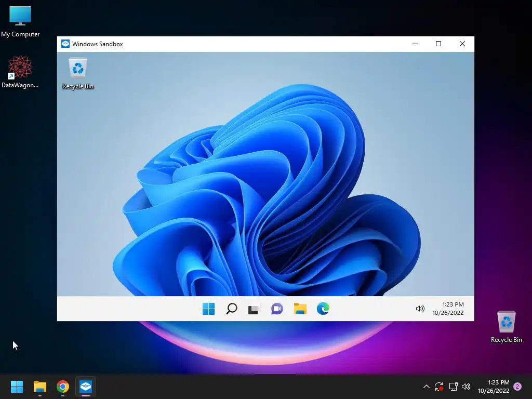Open host clock and date 10/26/2022
Image resolution: width=532 pixels, height=399 pixels.
[494, 387]
